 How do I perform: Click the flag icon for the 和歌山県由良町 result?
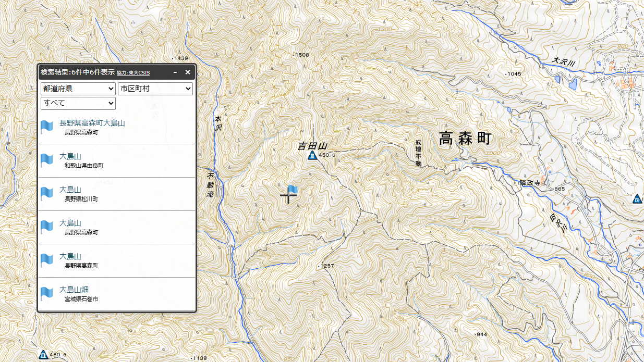pos(47,160)
